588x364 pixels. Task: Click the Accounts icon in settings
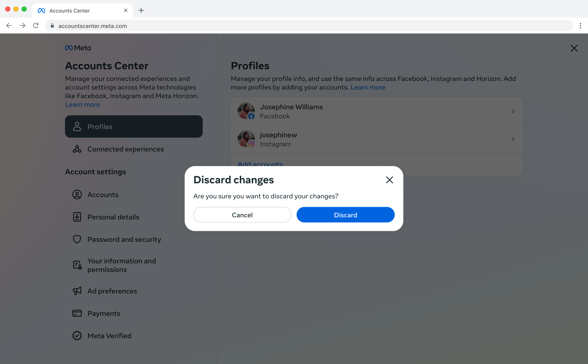[x=77, y=194]
